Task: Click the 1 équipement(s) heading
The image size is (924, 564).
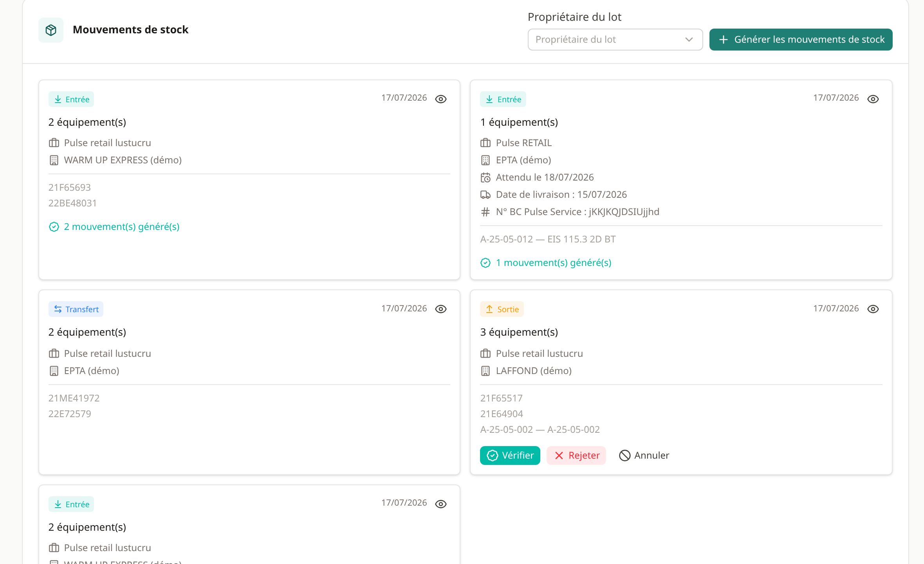Action: 519,122
